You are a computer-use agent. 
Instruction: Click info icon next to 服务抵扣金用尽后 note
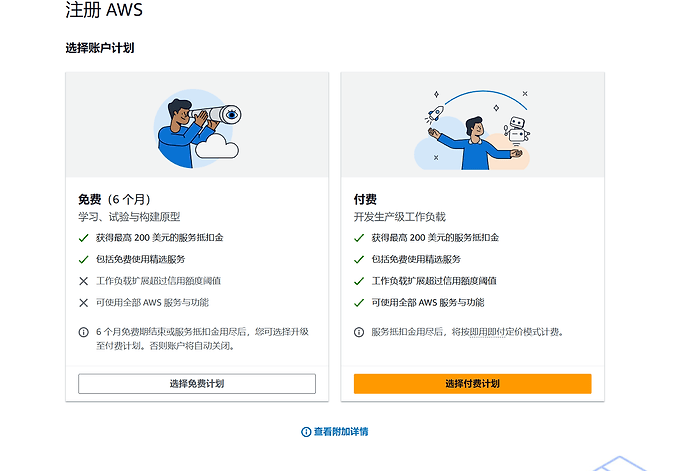[x=359, y=332]
